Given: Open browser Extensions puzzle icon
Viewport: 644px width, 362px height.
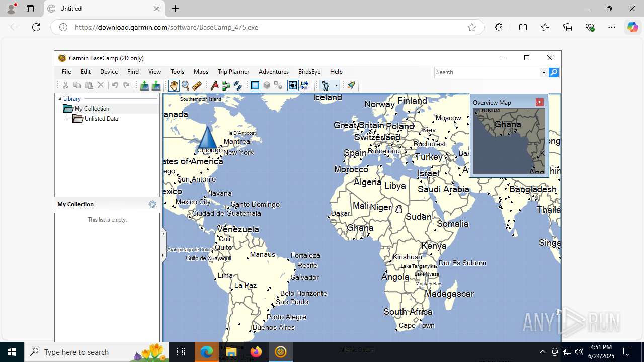Looking at the screenshot, I should pos(499,27).
